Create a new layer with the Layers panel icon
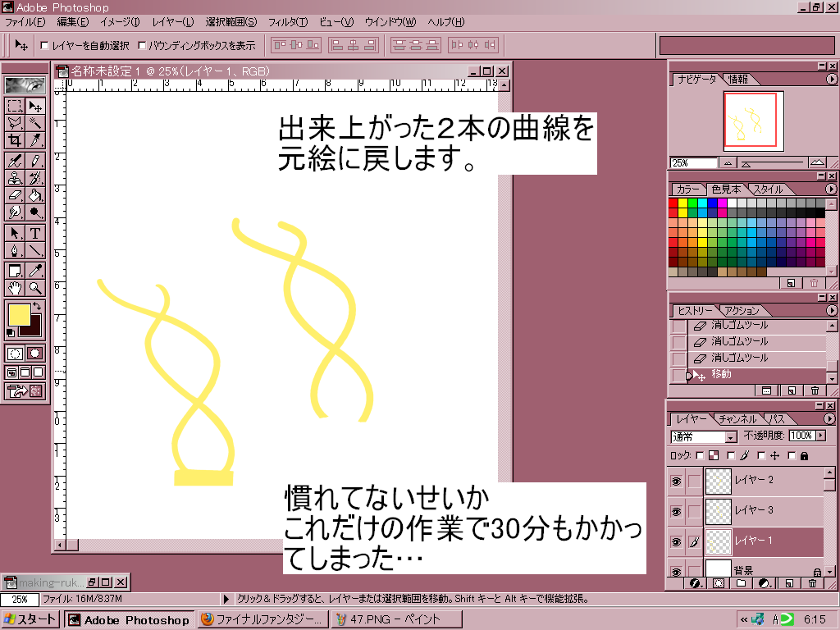 click(x=788, y=583)
